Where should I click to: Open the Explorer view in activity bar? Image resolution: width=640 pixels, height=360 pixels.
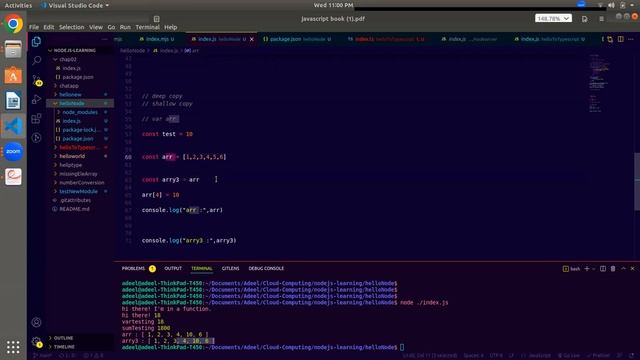tap(36, 42)
